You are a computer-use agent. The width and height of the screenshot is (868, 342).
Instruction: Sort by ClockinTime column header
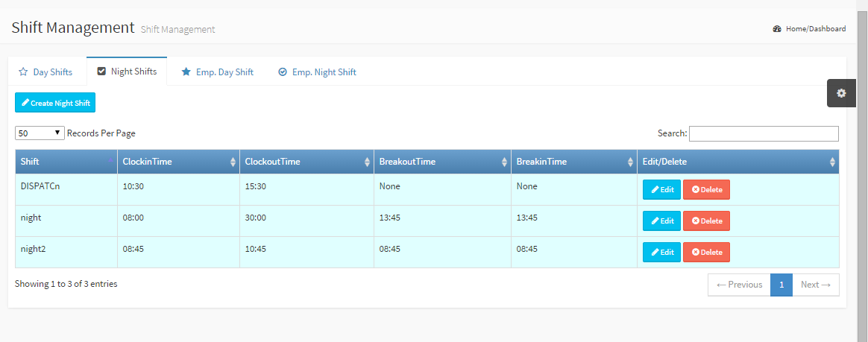178,162
